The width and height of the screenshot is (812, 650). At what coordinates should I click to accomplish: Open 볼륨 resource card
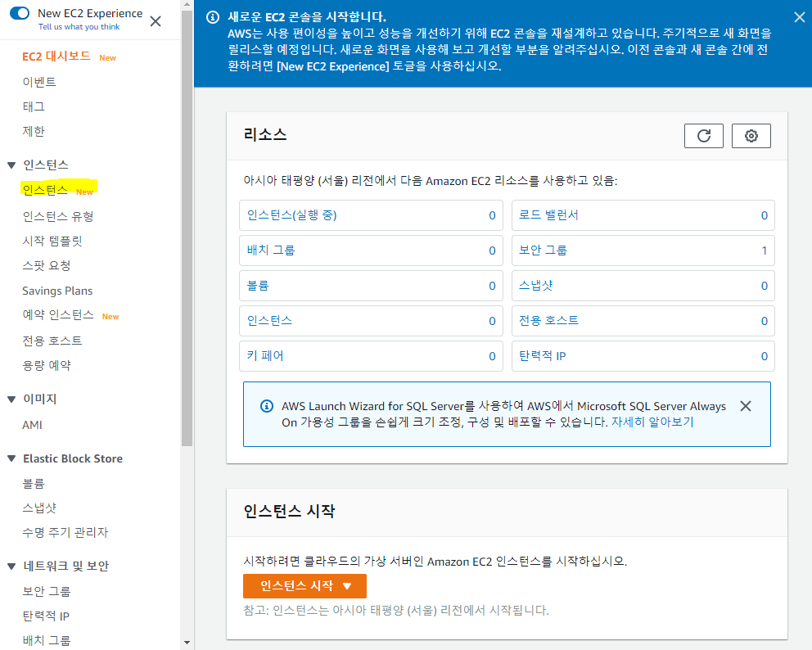(372, 286)
